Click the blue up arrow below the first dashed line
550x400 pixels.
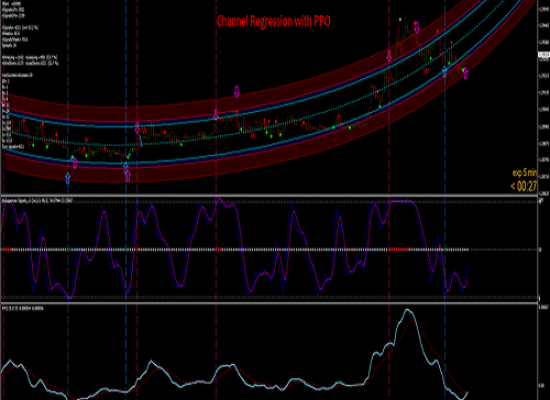68,178
